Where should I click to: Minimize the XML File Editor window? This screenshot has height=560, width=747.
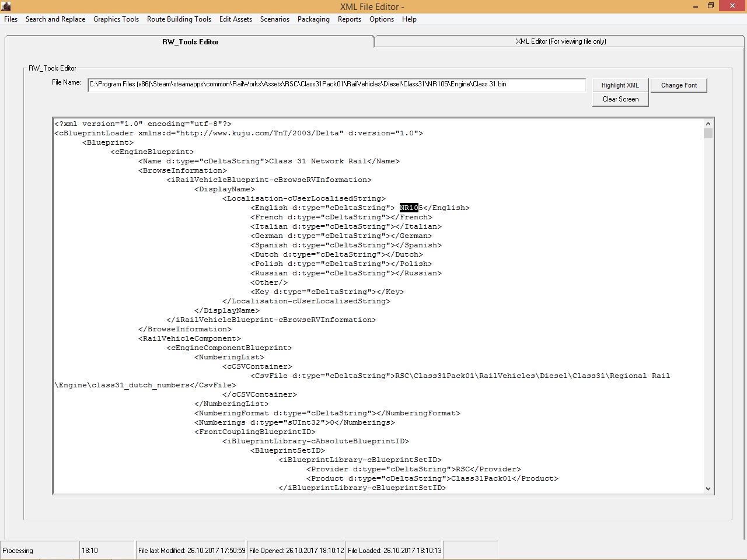tap(697, 6)
